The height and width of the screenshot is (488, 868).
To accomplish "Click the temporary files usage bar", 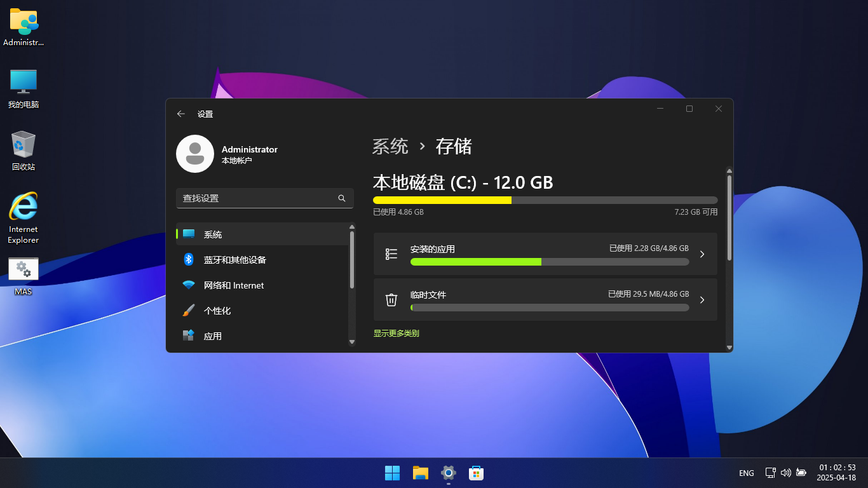I will (550, 308).
